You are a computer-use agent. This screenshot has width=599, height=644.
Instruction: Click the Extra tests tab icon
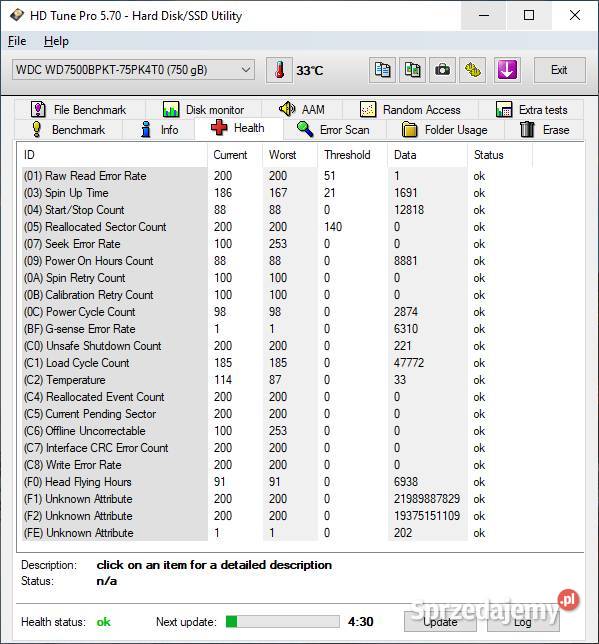coord(504,109)
